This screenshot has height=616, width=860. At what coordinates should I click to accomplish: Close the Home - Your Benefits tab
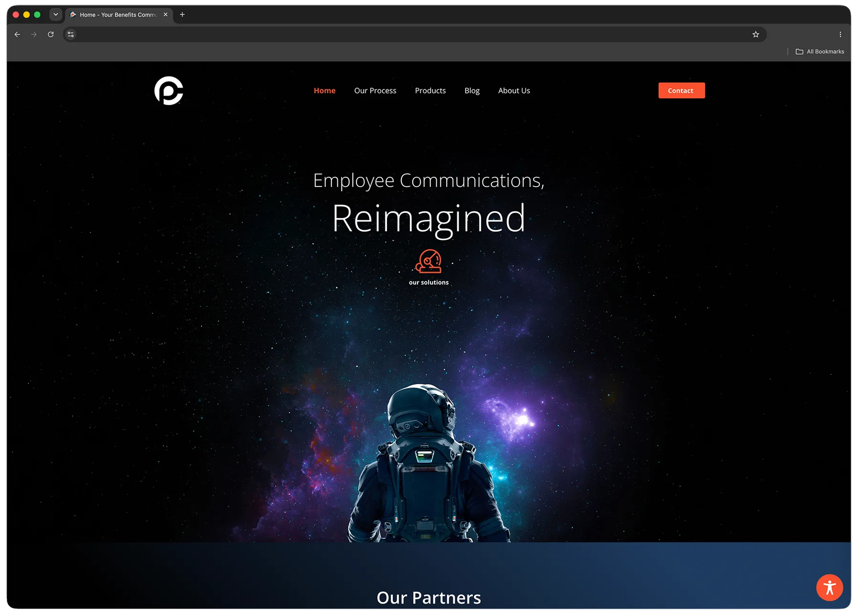coord(165,15)
